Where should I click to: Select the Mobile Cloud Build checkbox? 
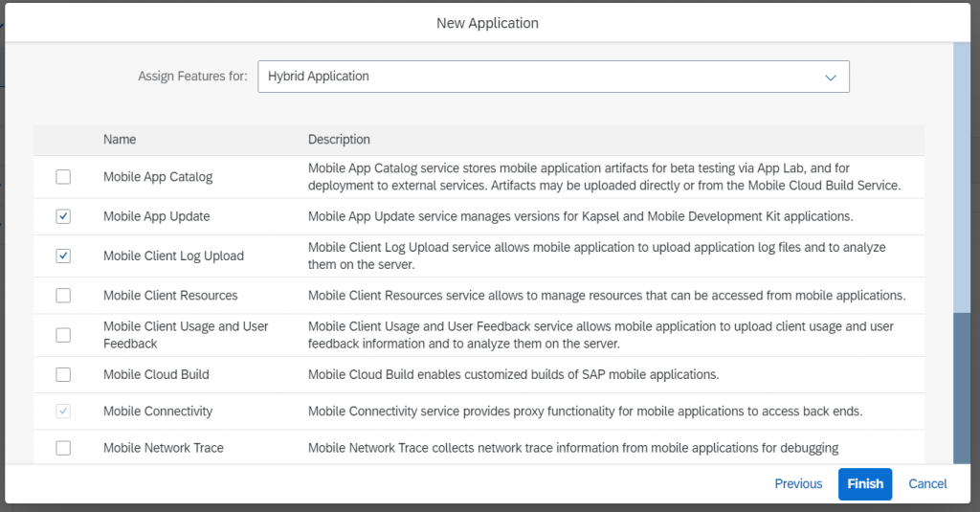click(63, 374)
